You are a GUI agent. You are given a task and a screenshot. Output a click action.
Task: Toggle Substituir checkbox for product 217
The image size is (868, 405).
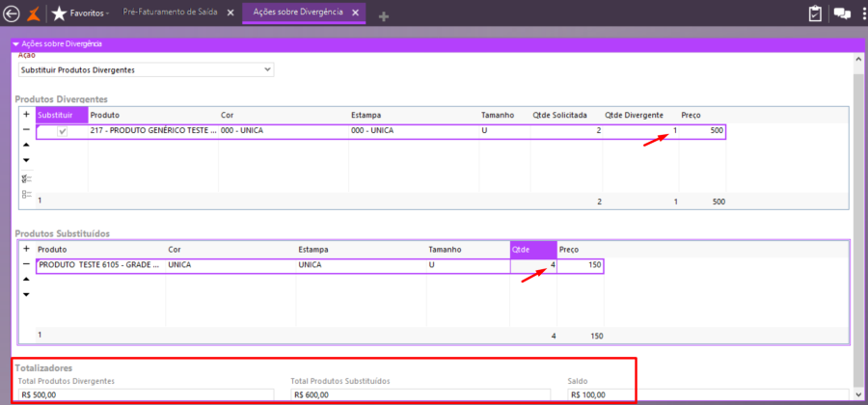click(63, 132)
